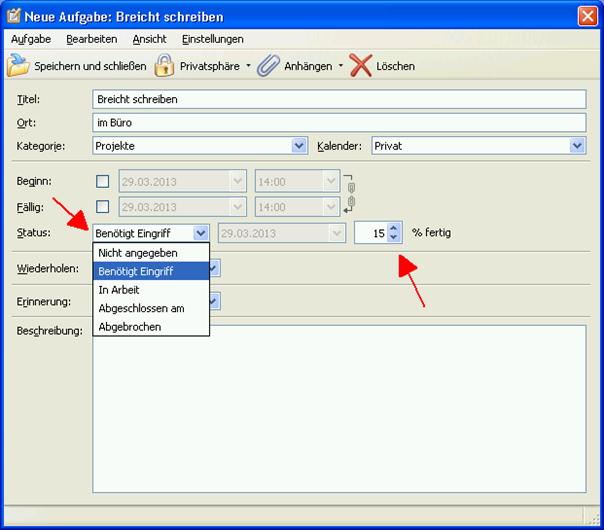
Task: Expand the Kategorie Projekte dropdown
Action: [x=299, y=146]
